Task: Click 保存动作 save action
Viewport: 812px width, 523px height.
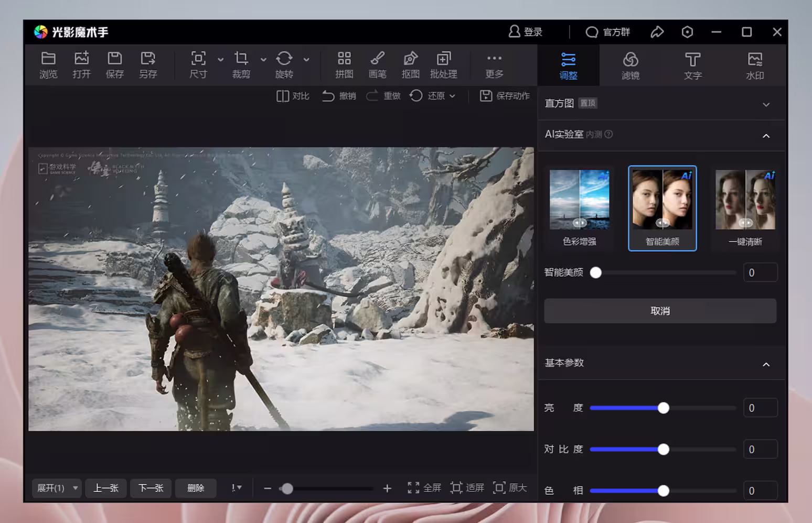Action: pos(505,96)
